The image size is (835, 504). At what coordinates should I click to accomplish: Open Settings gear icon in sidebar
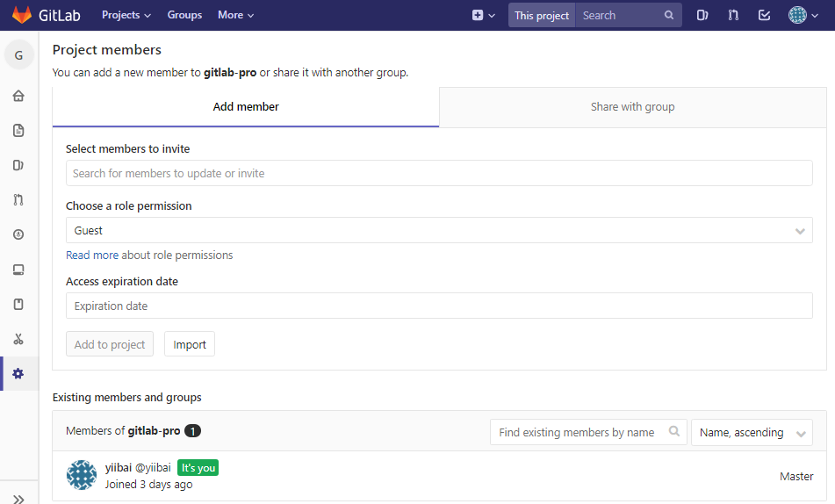[x=18, y=373]
